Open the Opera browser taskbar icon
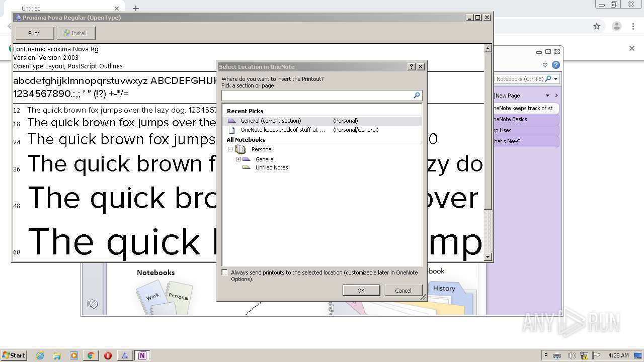The width and height of the screenshot is (644, 362). [108, 355]
